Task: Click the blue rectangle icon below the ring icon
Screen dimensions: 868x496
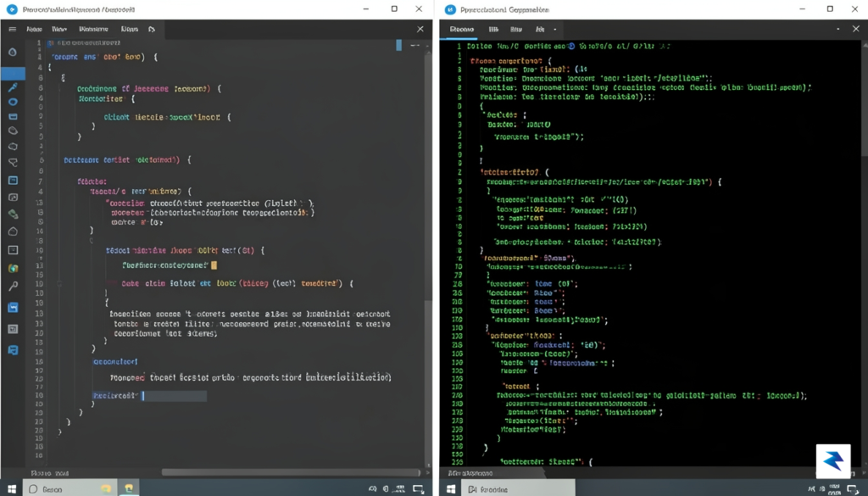Action: [12, 117]
